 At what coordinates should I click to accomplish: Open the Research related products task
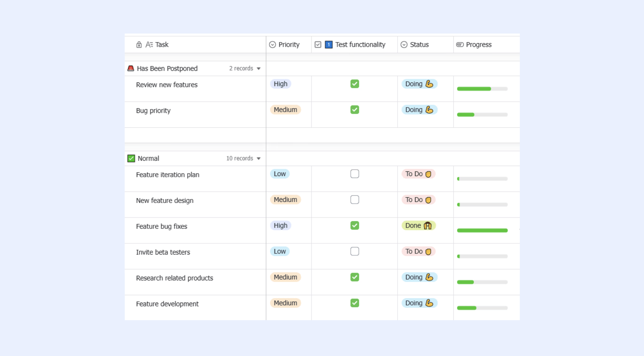[174, 278]
